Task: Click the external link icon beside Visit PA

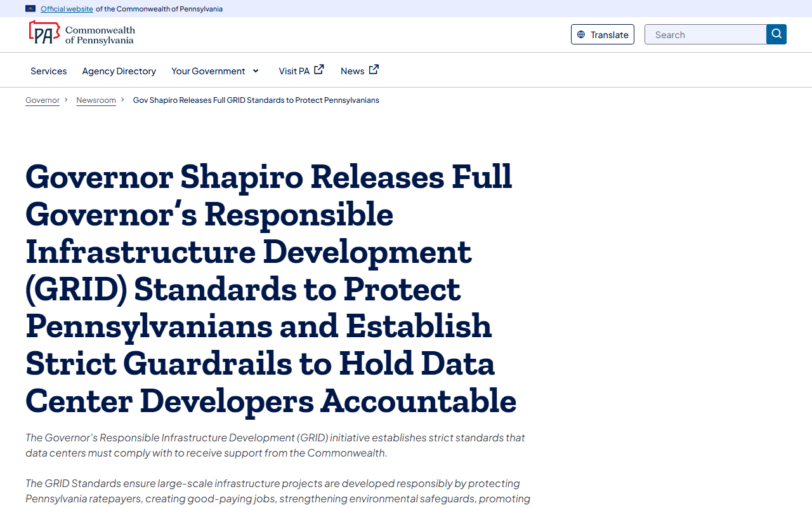Action: coord(319,69)
